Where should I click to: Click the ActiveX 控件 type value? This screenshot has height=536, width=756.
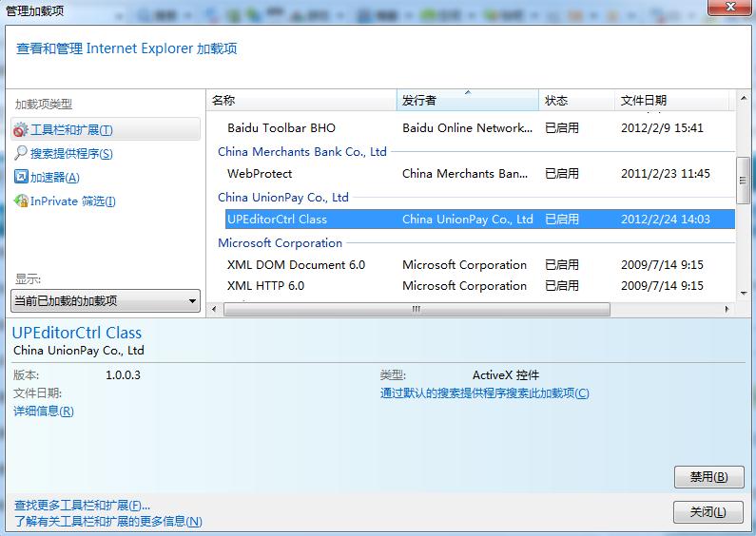[x=506, y=375]
